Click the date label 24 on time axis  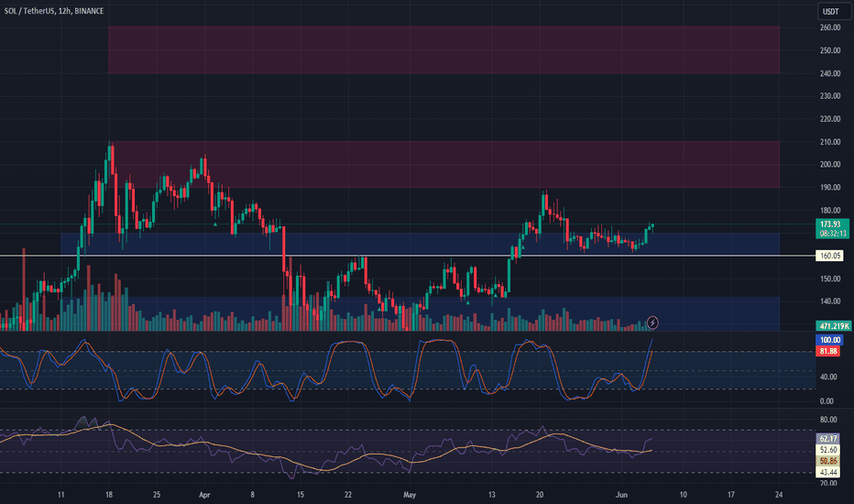coord(779,495)
